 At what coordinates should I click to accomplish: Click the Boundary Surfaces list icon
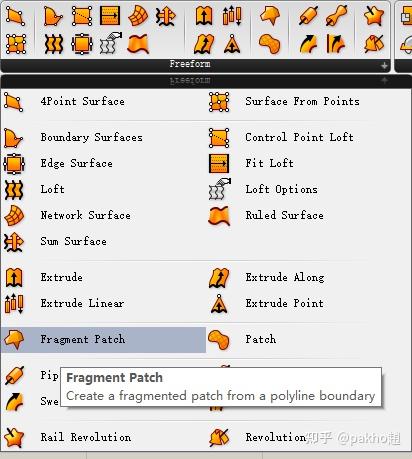[x=14, y=138]
